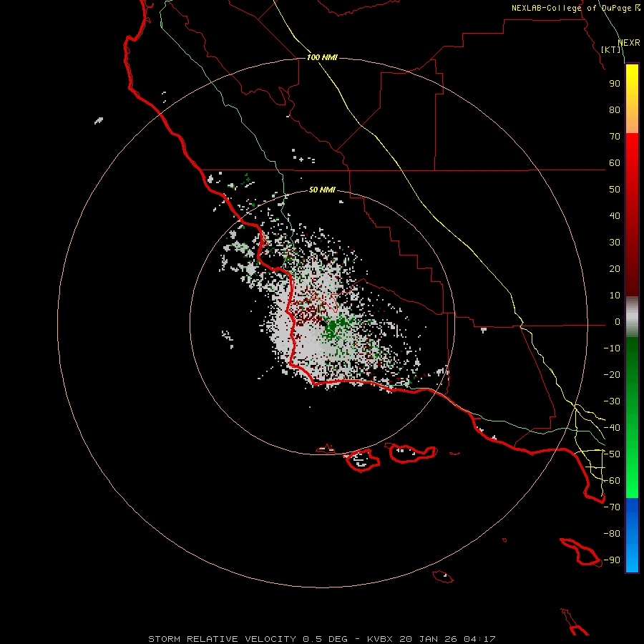Click the "100 NMI" range ring label
Viewport: 644px width, 644px height.
[322, 57]
